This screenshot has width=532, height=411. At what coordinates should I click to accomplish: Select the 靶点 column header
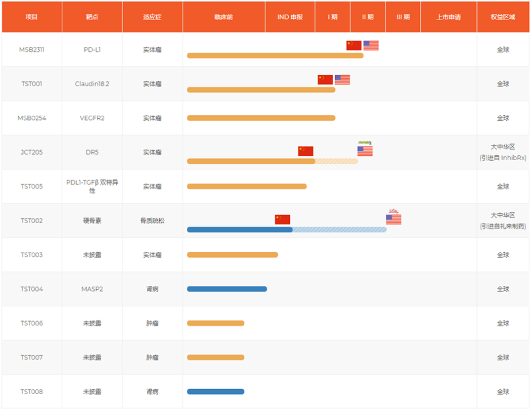(x=92, y=17)
